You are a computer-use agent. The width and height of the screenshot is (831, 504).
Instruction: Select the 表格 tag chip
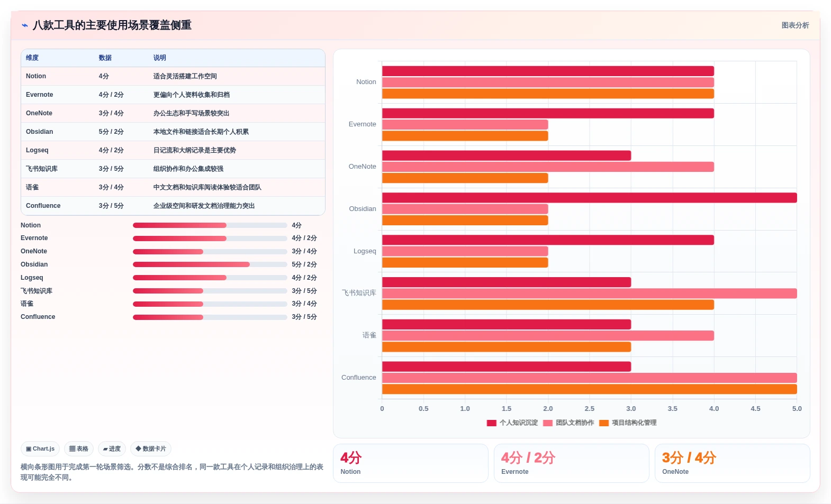(x=79, y=449)
